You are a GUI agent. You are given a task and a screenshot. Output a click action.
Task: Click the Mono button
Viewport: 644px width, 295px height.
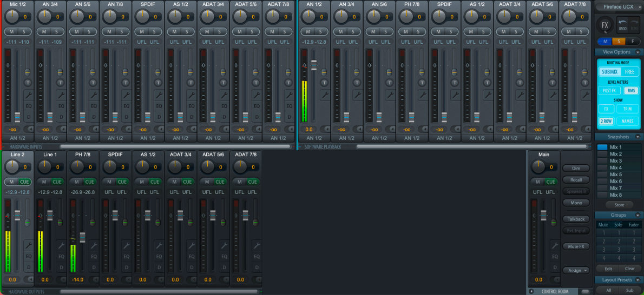click(576, 203)
